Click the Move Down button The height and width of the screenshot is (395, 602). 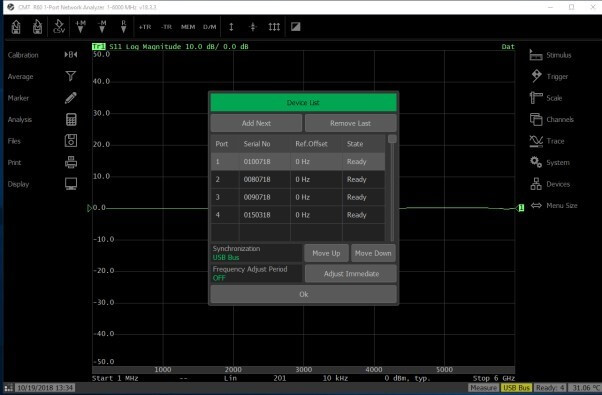point(373,253)
